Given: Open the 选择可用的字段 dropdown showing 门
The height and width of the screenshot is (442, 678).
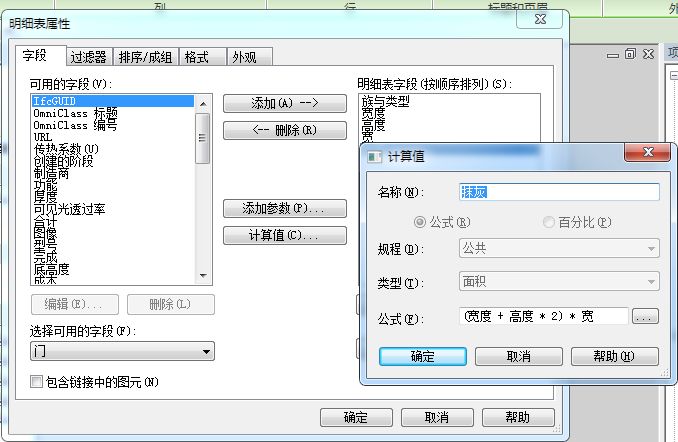Looking at the screenshot, I should pyautogui.click(x=122, y=351).
